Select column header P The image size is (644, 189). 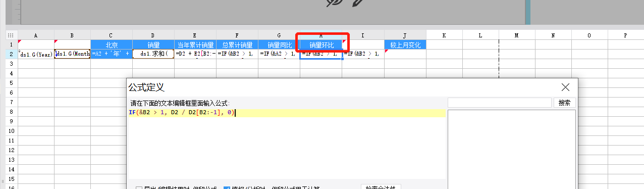click(626, 35)
